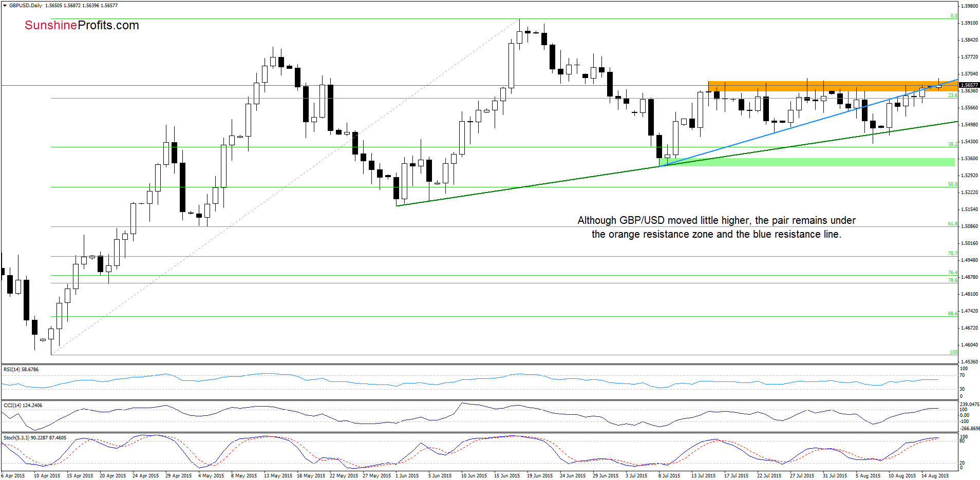Click the 1.59800 price axis label
The height and width of the screenshot is (480, 980).
969,6
